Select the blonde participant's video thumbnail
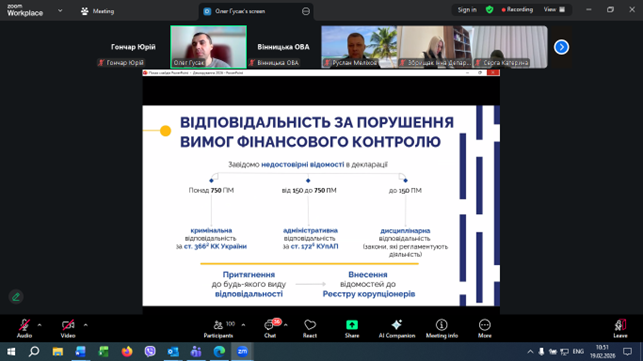The image size is (643, 361). pyautogui.click(x=435, y=47)
